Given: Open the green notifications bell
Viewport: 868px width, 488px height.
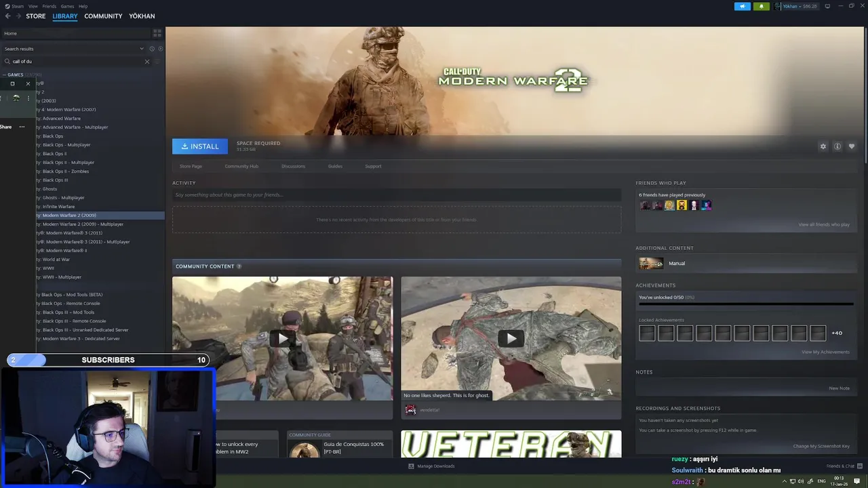Looking at the screenshot, I should pos(761,6).
